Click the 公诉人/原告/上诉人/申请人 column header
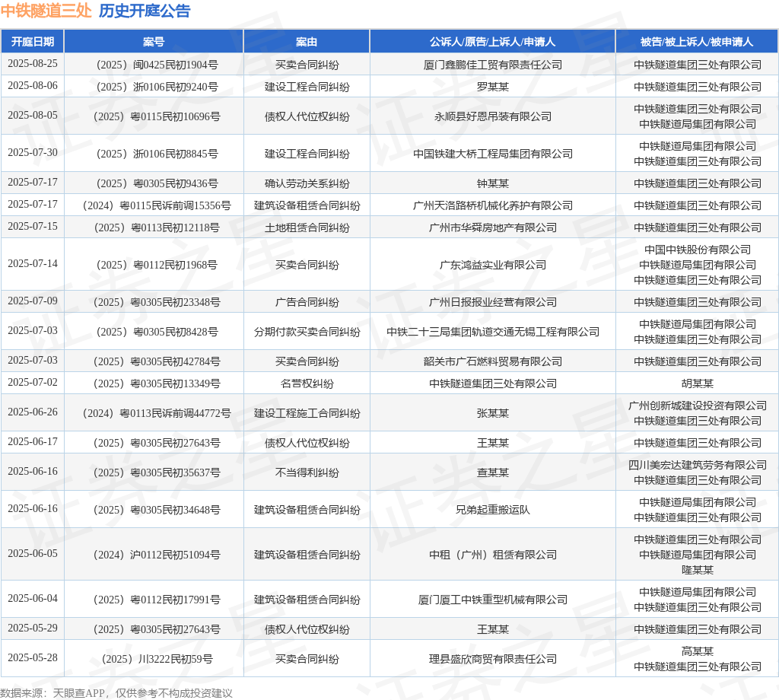Image resolution: width=779 pixels, height=700 pixels. (x=493, y=42)
